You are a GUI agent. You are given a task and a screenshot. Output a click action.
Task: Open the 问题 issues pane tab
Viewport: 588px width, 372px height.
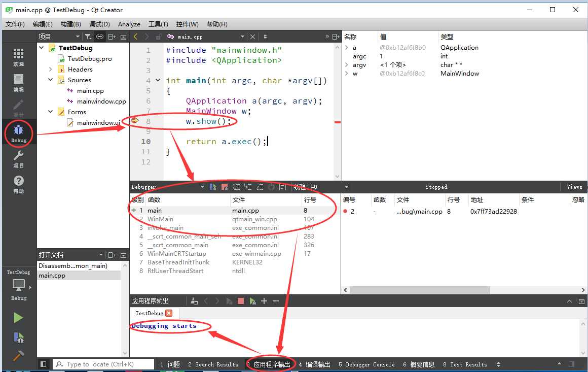click(x=170, y=364)
